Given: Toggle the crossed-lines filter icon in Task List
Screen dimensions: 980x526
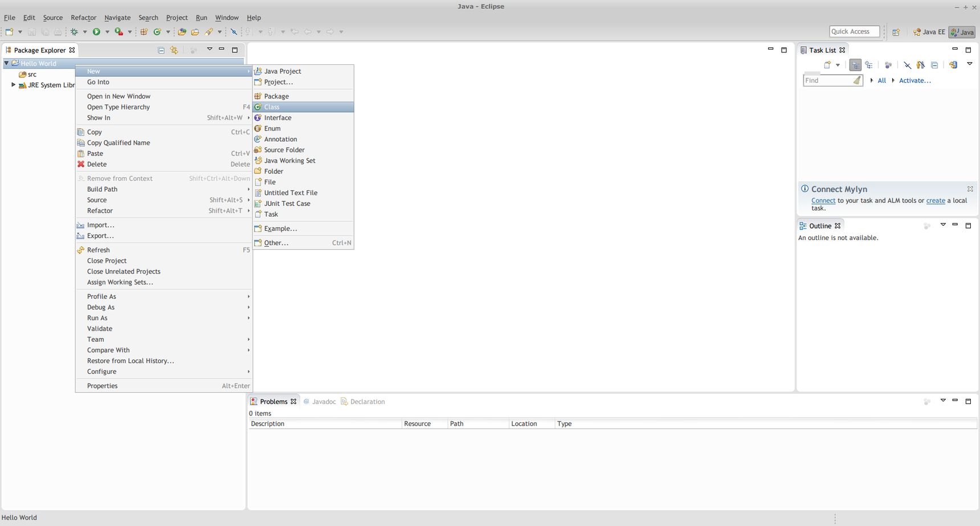Looking at the screenshot, I should click(x=907, y=65).
